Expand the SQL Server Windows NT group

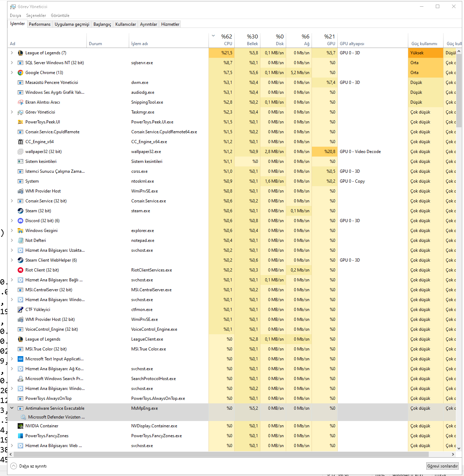click(12, 63)
